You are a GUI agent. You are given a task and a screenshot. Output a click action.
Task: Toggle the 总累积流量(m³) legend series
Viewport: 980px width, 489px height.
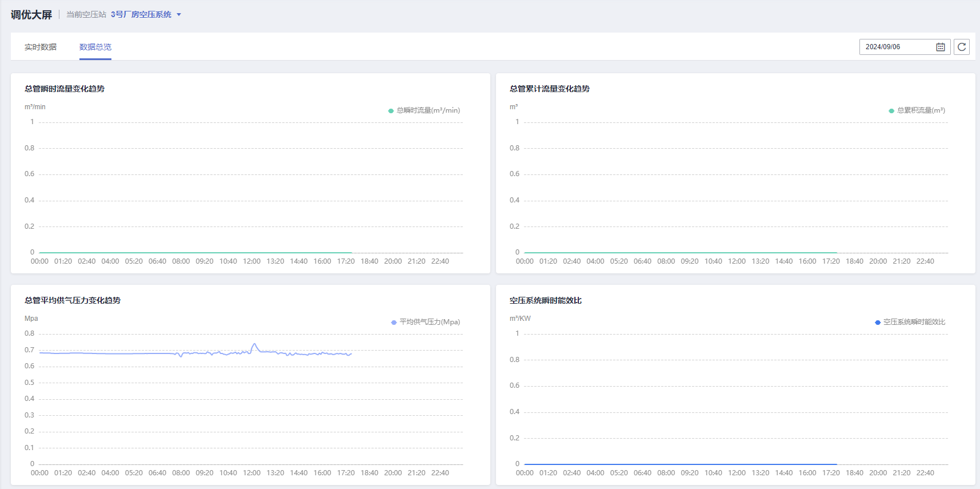[917, 110]
